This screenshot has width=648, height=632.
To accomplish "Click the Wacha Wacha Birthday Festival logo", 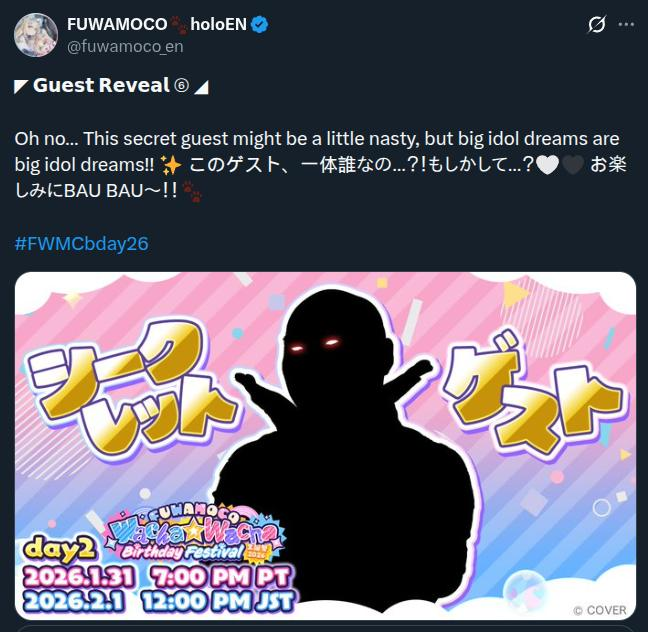I will click(x=192, y=534).
